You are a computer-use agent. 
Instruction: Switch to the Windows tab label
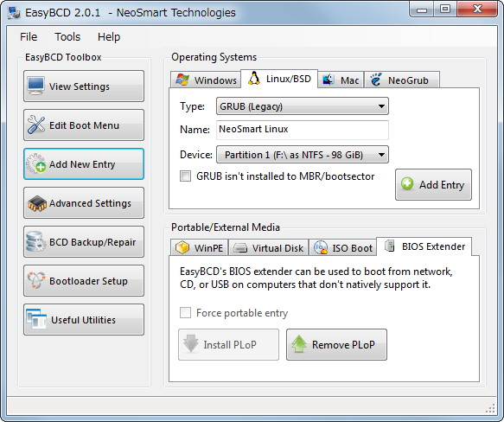pyautogui.click(x=215, y=80)
